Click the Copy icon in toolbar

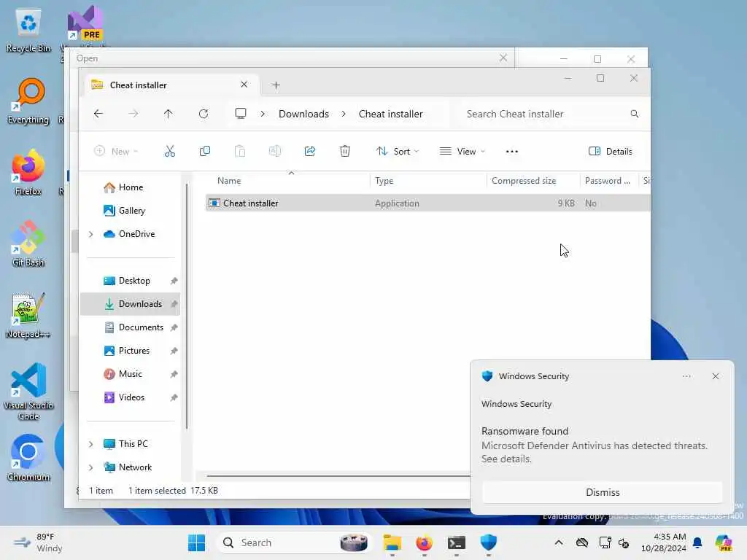point(205,152)
